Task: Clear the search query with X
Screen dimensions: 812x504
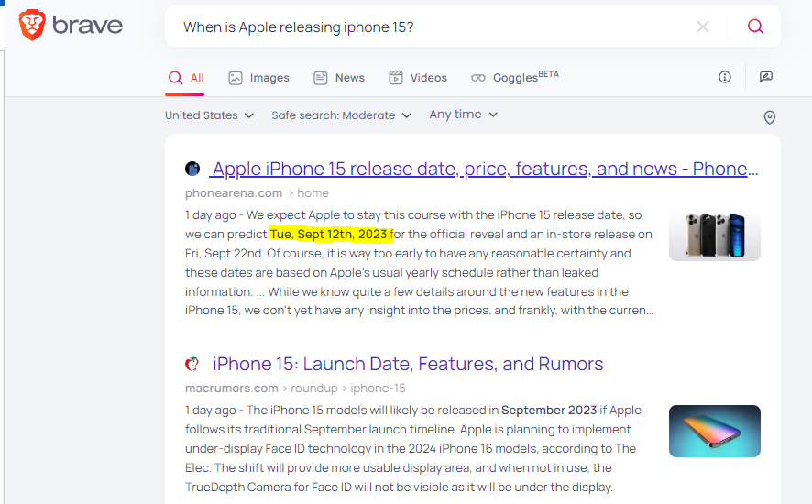Action: pyautogui.click(x=703, y=27)
